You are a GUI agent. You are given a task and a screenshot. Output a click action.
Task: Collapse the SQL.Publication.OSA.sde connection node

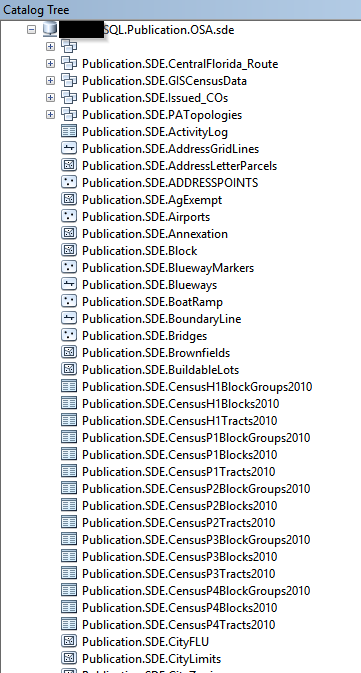(x=31, y=30)
